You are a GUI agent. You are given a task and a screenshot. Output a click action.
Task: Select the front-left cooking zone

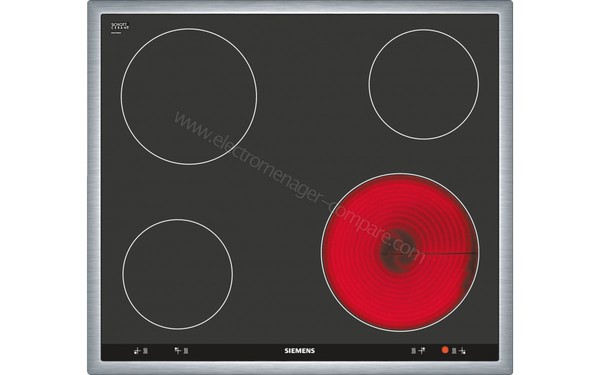tap(178, 274)
